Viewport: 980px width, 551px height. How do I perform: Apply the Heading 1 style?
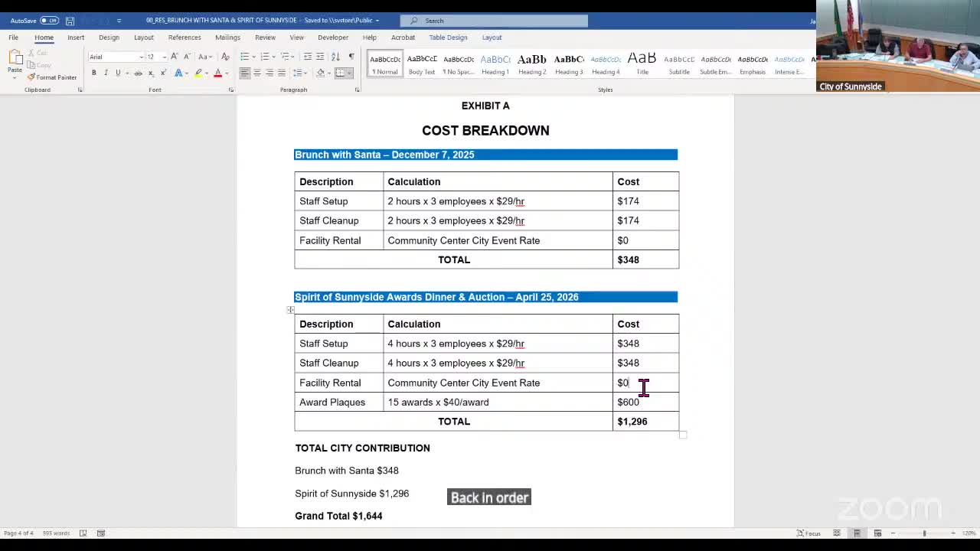click(x=495, y=64)
